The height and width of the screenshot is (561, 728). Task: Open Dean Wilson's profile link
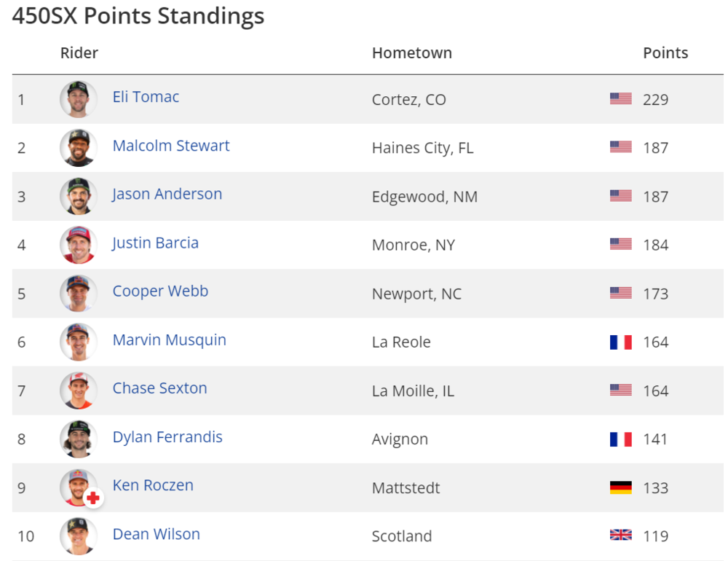tap(156, 534)
